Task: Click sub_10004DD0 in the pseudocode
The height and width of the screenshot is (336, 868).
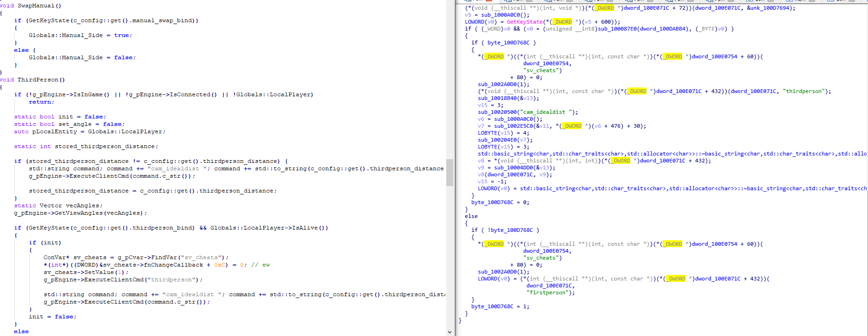Action: [513, 168]
